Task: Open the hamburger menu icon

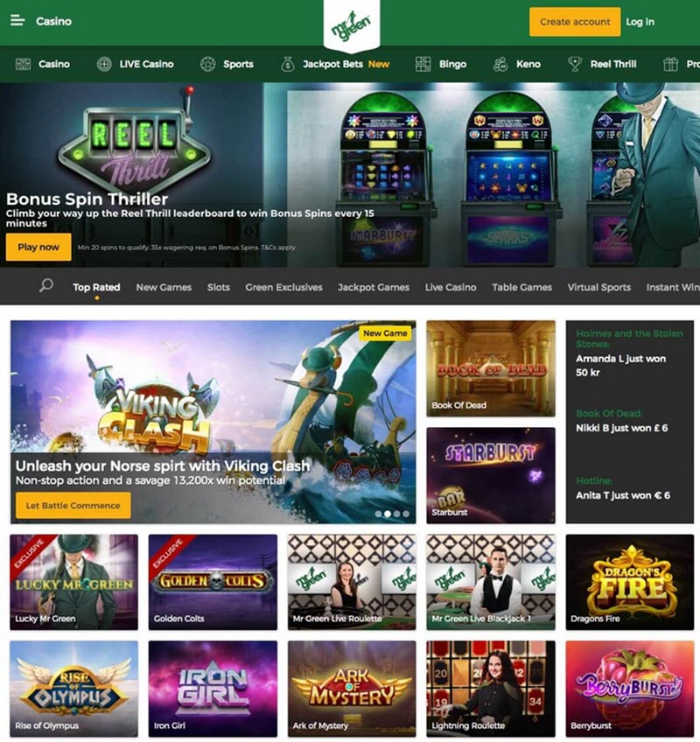Action: pyautogui.click(x=17, y=21)
